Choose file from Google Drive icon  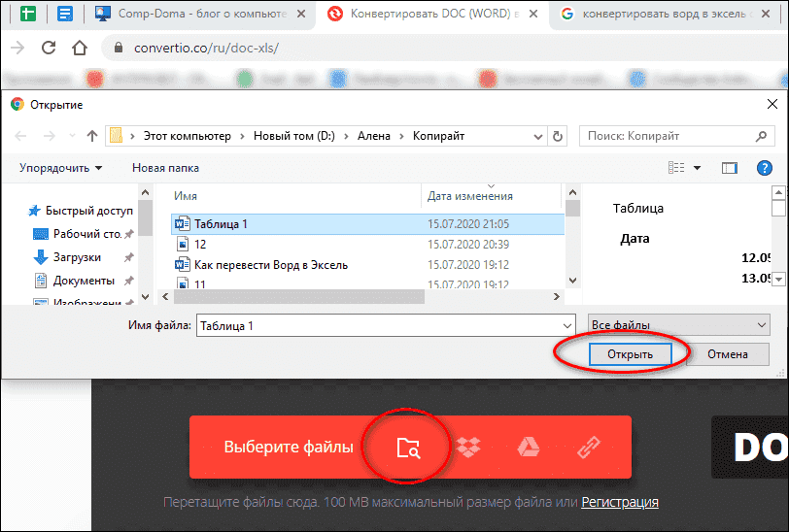click(529, 447)
